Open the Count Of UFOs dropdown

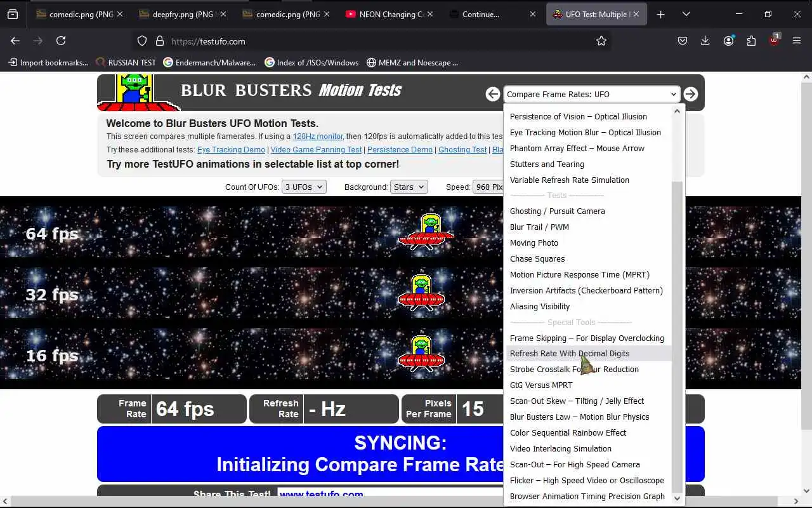pos(304,187)
